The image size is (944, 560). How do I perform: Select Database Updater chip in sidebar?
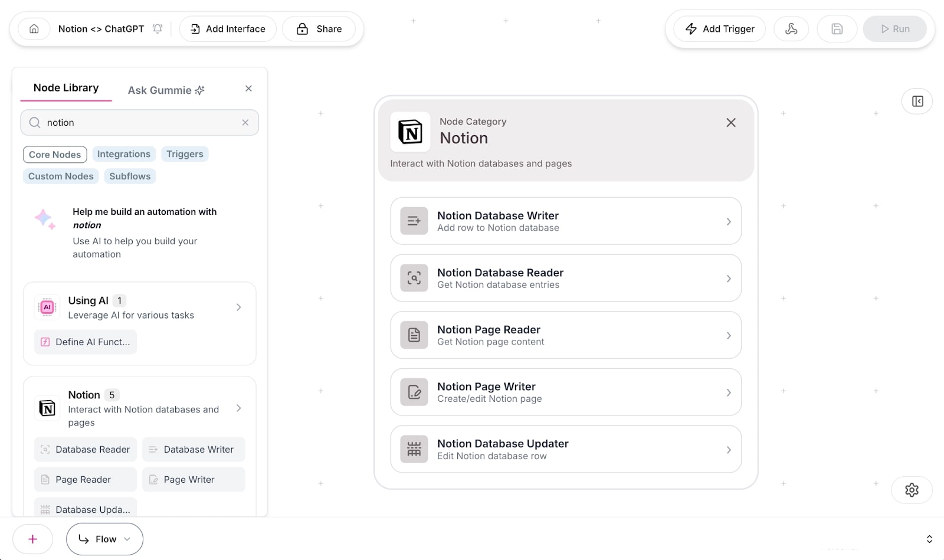pyautogui.click(x=86, y=508)
